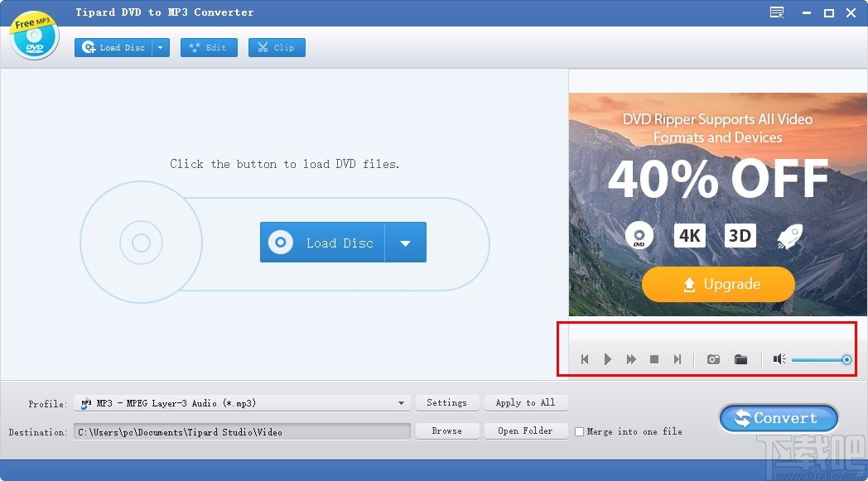Image resolution: width=868 pixels, height=481 pixels.
Task: Skip to the next title
Action: pyautogui.click(x=678, y=359)
